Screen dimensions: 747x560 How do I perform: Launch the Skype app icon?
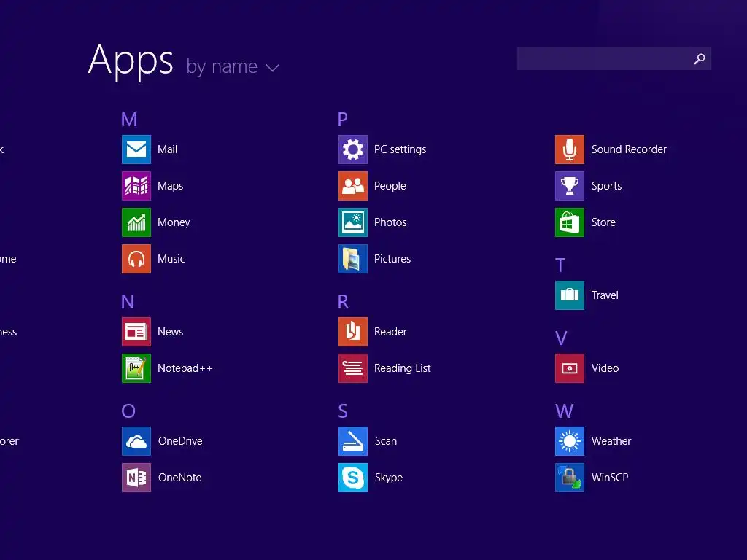pyautogui.click(x=353, y=477)
